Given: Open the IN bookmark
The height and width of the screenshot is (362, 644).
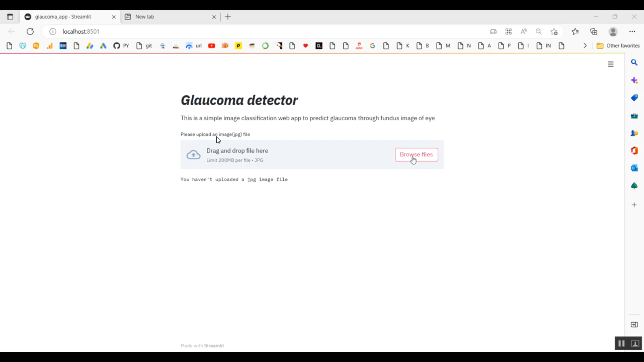Looking at the screenshot, I should tap(543, 46).
